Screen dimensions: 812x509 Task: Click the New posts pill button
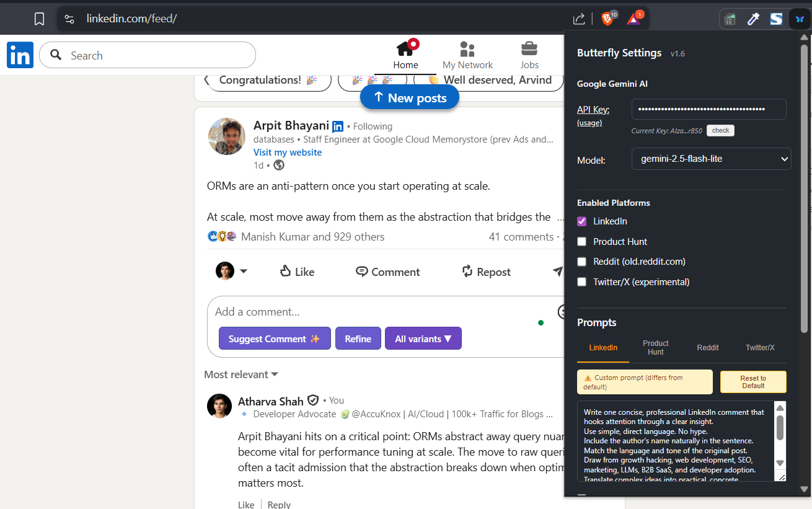point(410,97)
